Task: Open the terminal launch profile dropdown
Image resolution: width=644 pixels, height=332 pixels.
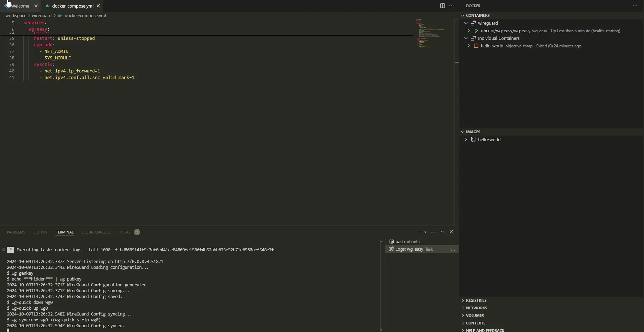Action: (426, 232)
